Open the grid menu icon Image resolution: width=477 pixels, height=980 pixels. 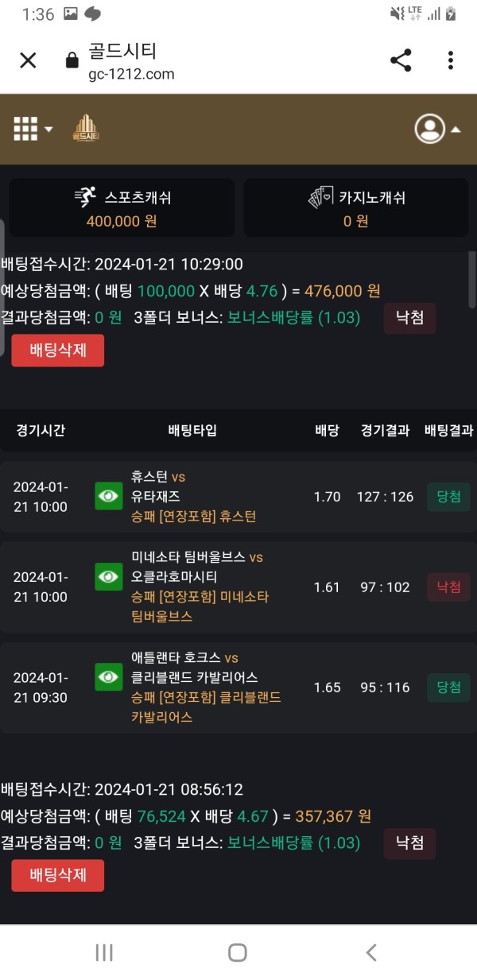25,129
